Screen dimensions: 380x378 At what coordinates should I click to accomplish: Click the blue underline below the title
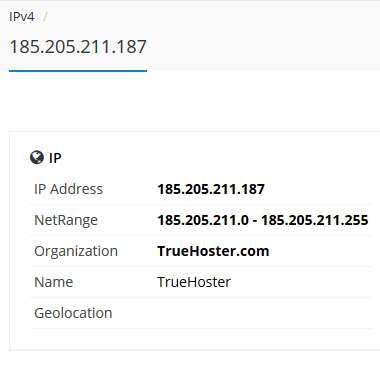point(78,71)
